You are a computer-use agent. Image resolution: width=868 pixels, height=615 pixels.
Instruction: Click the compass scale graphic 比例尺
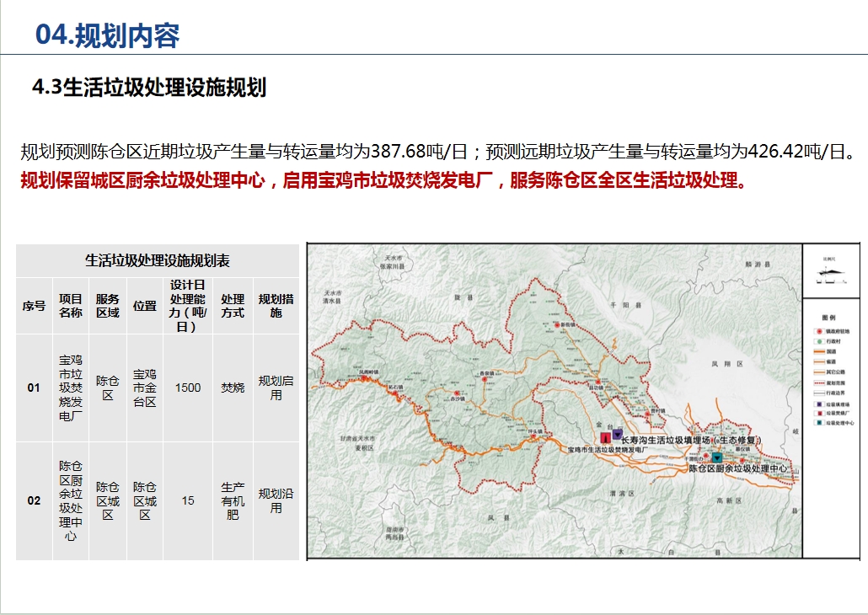pyautogui.click(x=833, y=272)
